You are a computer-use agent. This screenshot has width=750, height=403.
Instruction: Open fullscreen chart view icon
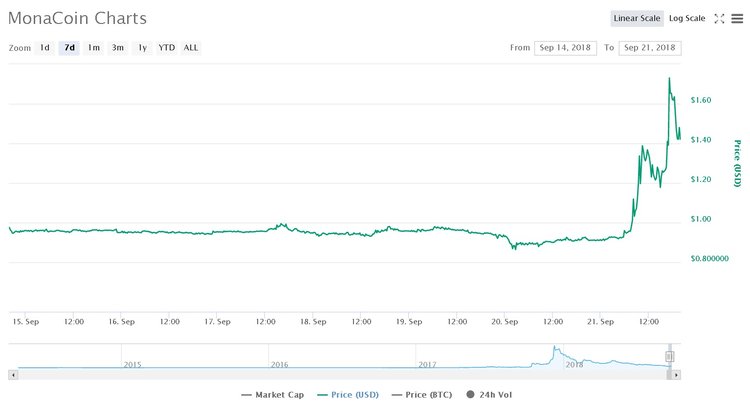pos(719,19)
